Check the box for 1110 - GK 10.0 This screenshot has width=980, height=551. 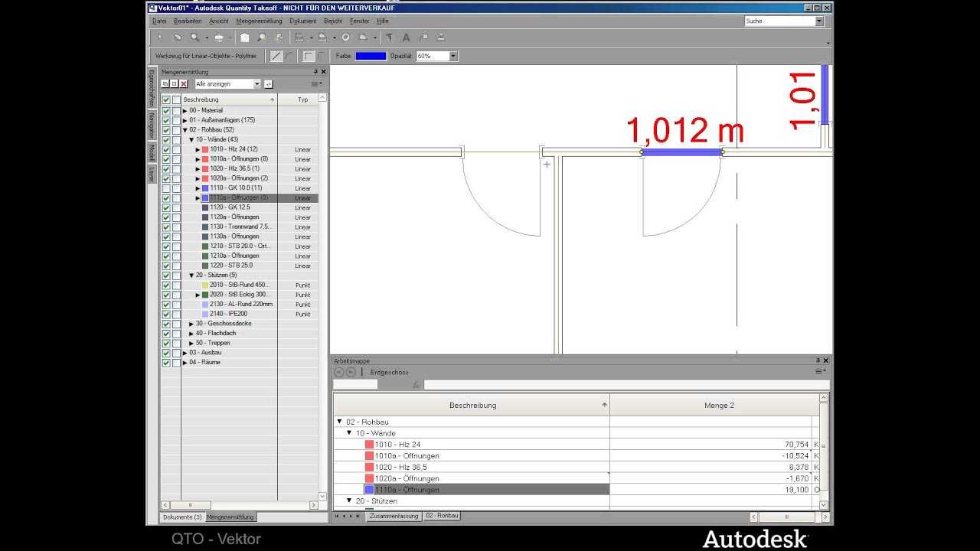166,188
